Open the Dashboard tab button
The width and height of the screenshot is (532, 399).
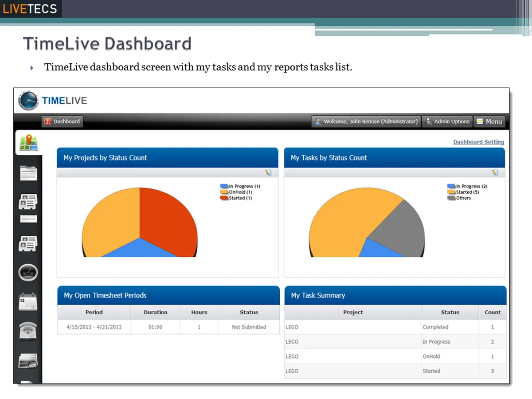[x=62, y=121]
